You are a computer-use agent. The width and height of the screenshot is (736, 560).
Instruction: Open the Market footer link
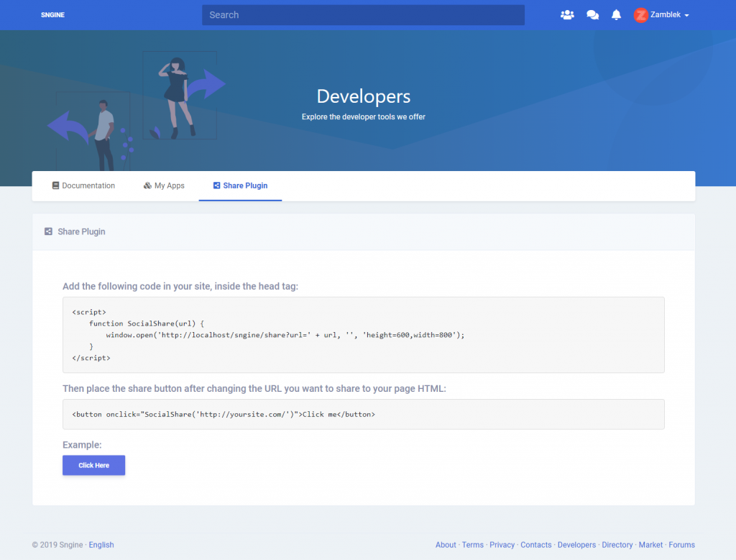coord(650,545)
